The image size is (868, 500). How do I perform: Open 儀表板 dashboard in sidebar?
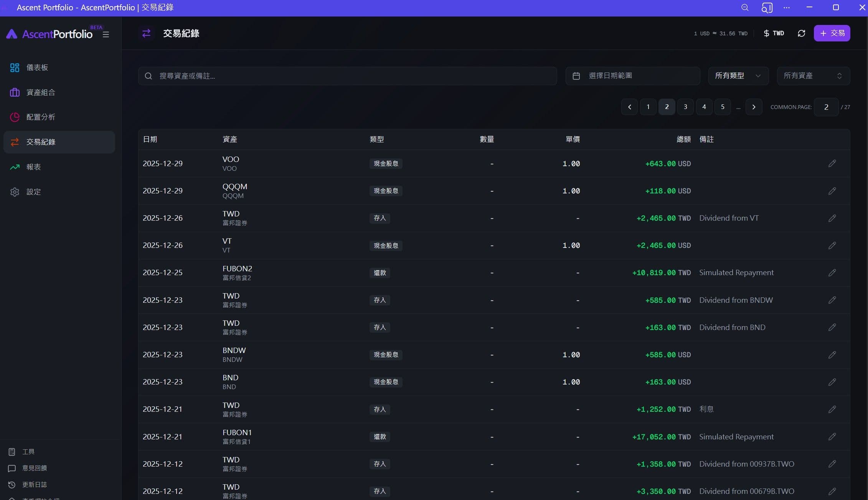59,68
